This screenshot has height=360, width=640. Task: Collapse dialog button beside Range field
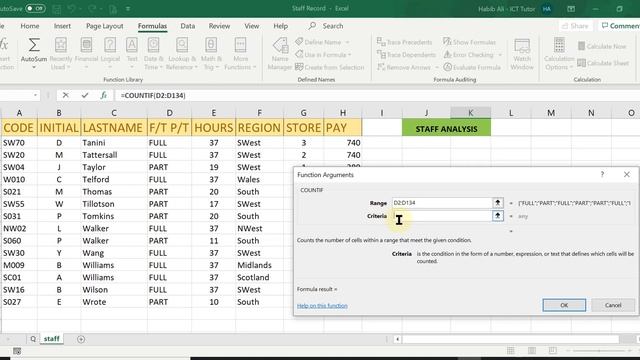point(498,202)
